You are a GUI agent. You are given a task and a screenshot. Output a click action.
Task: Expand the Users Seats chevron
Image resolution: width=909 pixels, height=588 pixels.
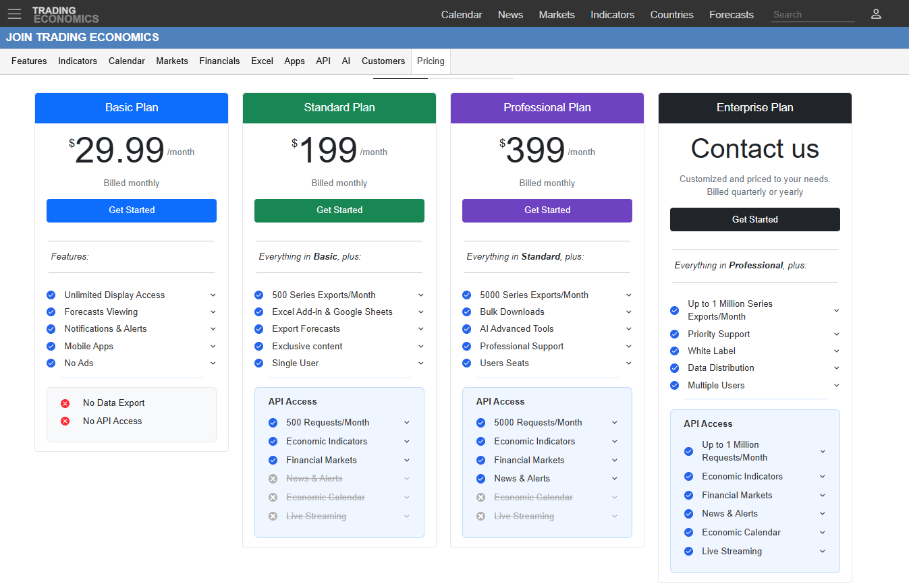coord(628,363)
